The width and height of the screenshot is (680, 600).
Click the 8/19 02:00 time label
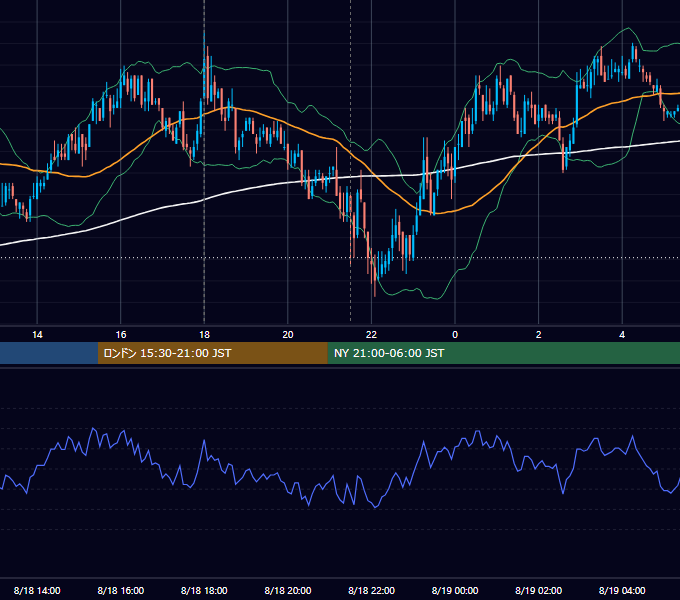point(538,590)
